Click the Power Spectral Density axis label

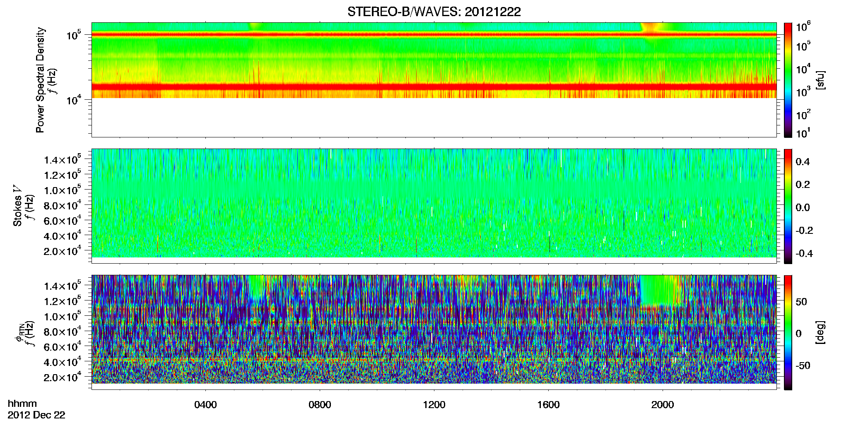click(40, 80)
